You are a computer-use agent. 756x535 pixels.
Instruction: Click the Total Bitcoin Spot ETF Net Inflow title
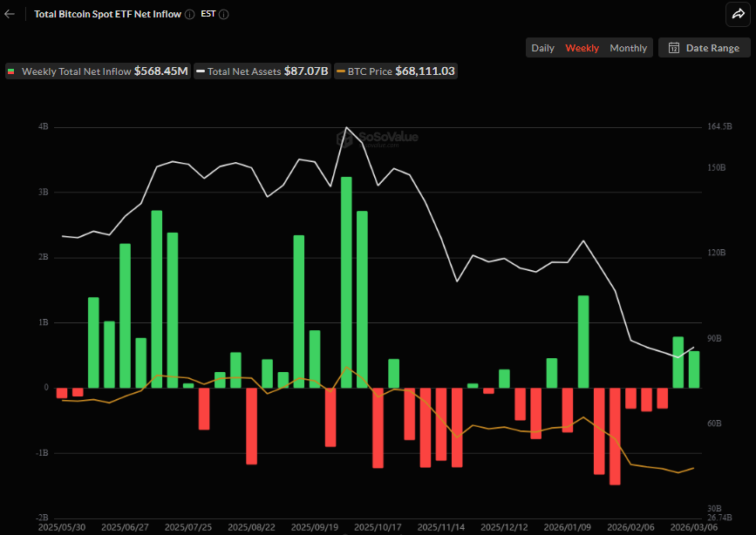tap(107, 14)
